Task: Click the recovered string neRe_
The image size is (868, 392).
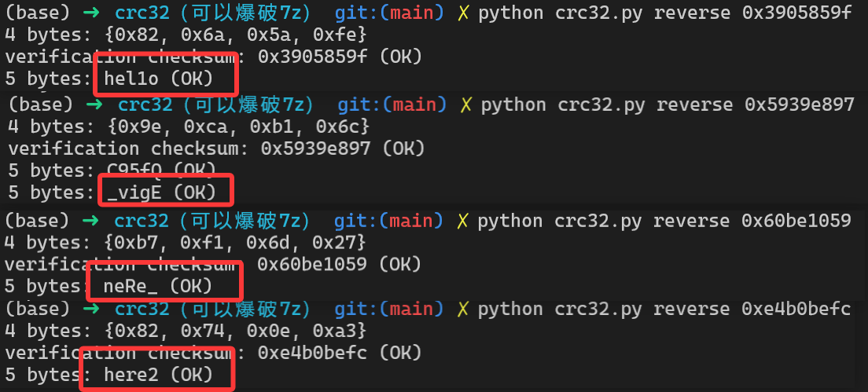Action: click(x=131, y=286)
